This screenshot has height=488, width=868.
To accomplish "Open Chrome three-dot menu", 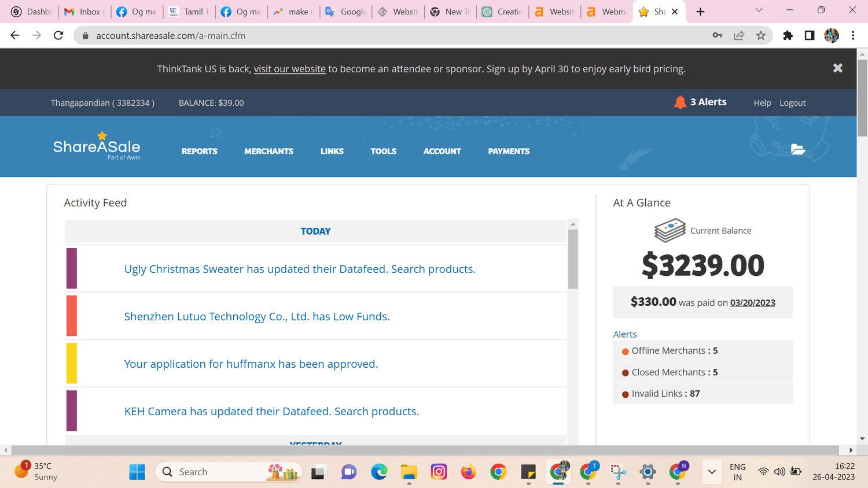I will [853, 35].
